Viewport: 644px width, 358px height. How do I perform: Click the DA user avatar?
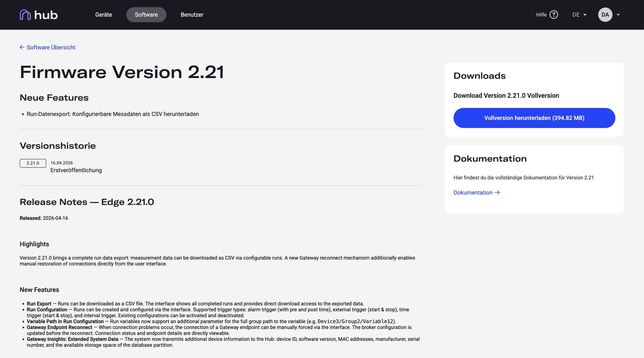click(605, 15)
